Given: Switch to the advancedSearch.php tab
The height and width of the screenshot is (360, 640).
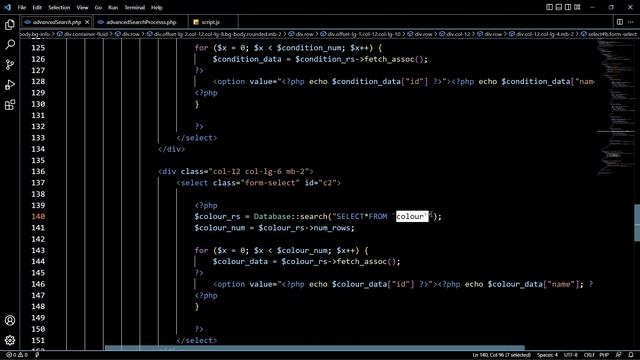Looking at the screenshot, I should click(56, 22).
